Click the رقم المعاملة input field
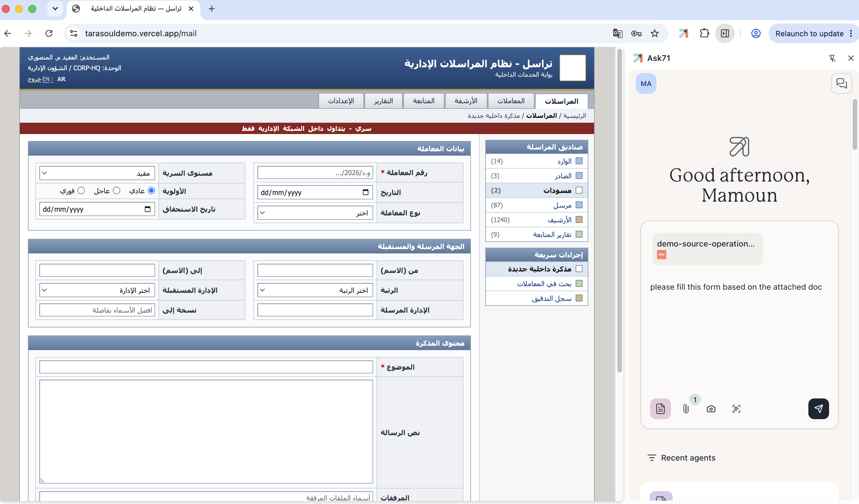Viewport: 859px width, 504px height. (x=315, y=173)
